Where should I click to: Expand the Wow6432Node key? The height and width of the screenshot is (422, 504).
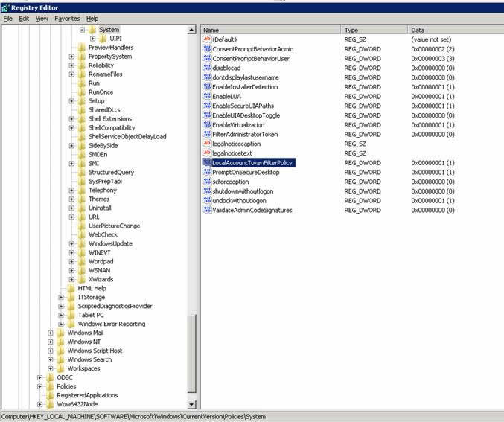[x=40, y=404]
